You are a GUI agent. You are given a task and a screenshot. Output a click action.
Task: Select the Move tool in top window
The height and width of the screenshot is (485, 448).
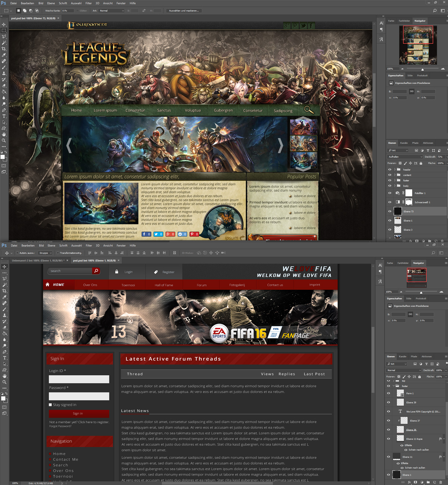[4, 25]
